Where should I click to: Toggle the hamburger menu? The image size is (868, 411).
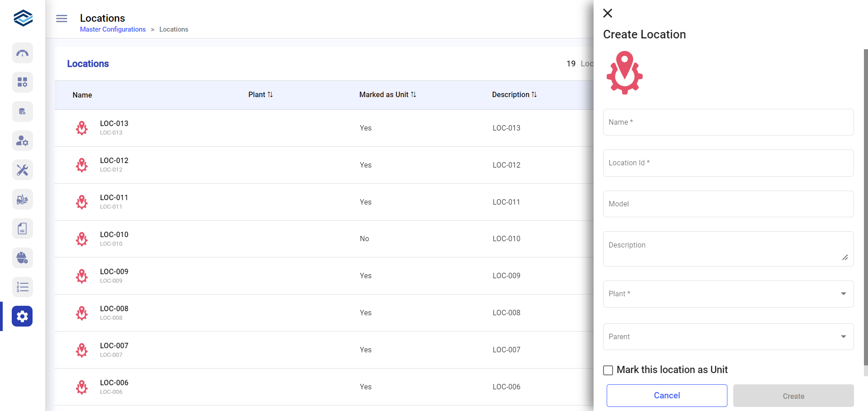click(x=61, y=19)
